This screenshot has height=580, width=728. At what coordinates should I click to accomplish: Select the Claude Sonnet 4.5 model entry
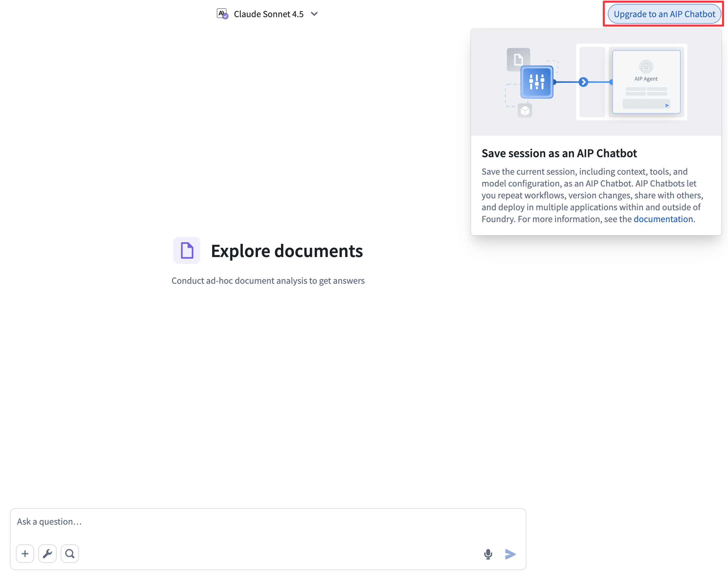(x=268, y=14)
